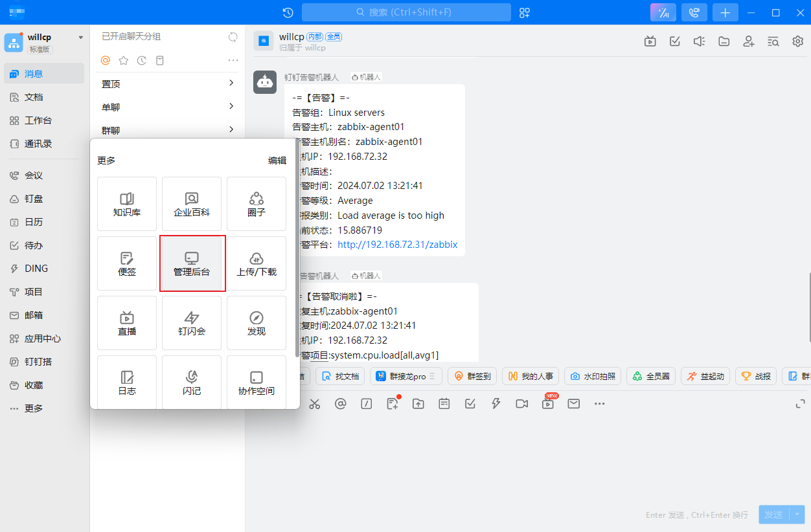Open the 上传/下载 tile

[x=257, y=263]
